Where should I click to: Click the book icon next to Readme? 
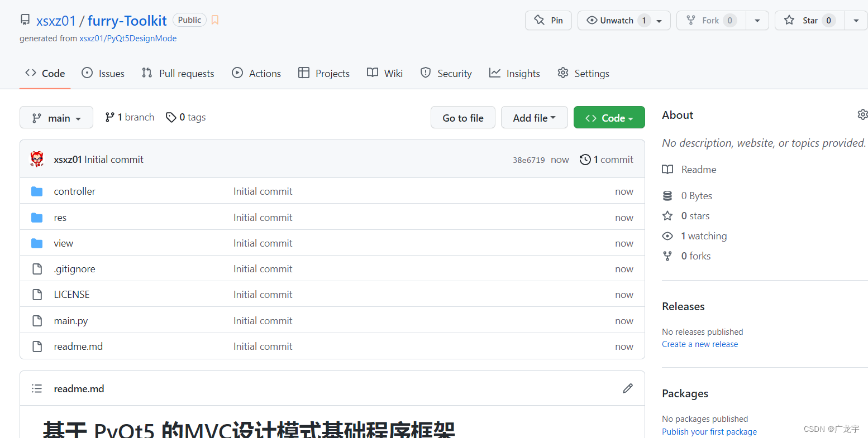[667, 170]
